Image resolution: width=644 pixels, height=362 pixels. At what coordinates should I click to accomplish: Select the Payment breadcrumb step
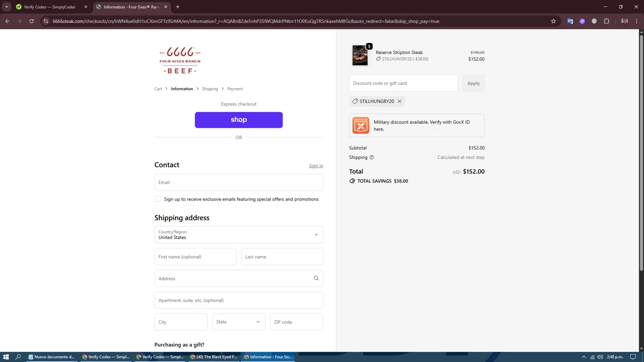click(x=235, y=89)
